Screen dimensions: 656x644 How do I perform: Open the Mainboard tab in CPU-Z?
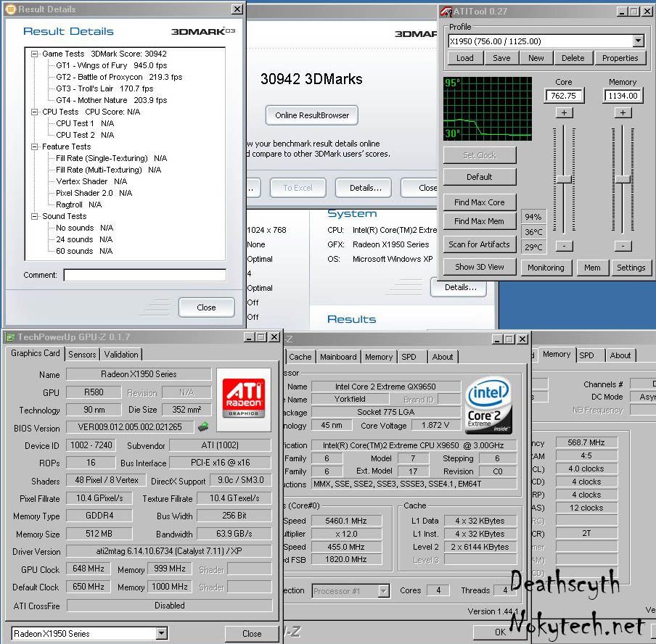[338, 357]
